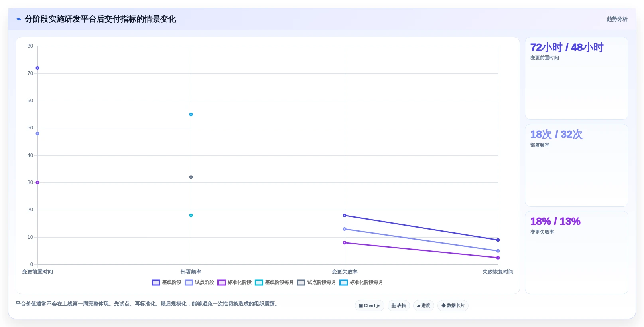Open the Chart.js chip
Image resolution: width=644 pixels, height=327 pixels.
(x=370, y=306)
